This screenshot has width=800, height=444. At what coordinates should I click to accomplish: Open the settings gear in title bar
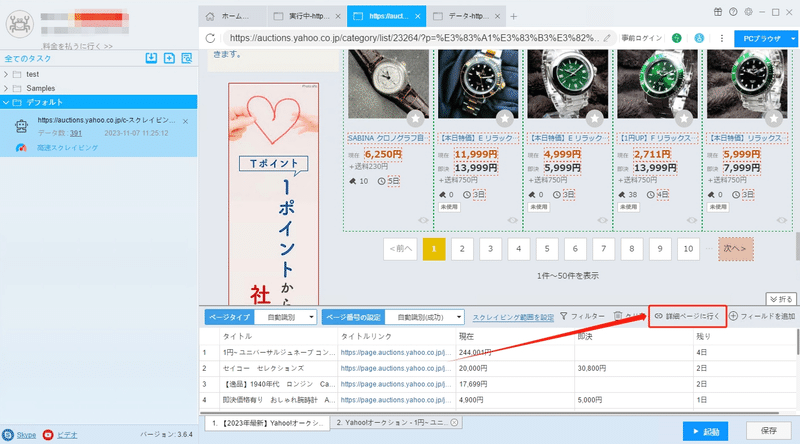tap(748, 12)
